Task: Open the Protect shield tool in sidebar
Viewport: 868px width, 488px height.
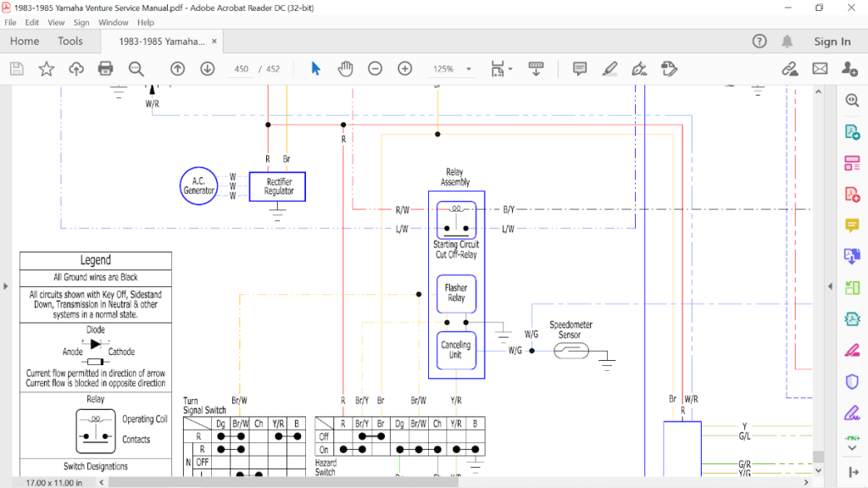Action: (x=852, y=381)
